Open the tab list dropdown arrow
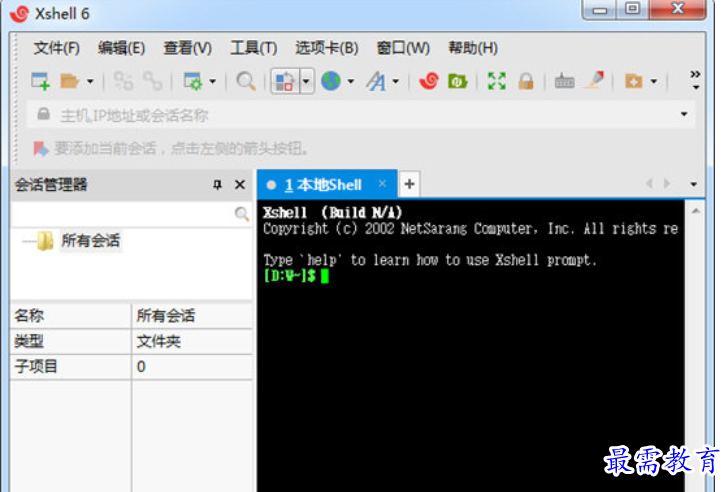The height and width of the screenshot is (492, 728). [694, 184]
